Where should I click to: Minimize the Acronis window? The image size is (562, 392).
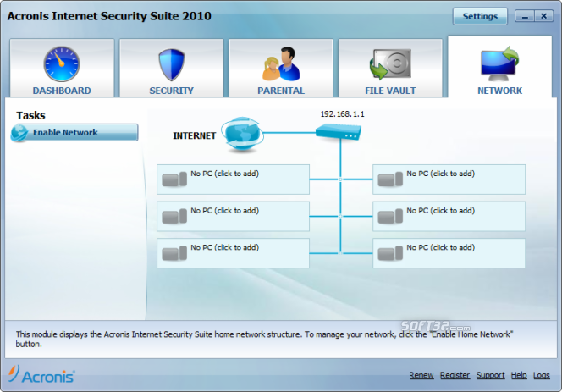pos(525,16)
